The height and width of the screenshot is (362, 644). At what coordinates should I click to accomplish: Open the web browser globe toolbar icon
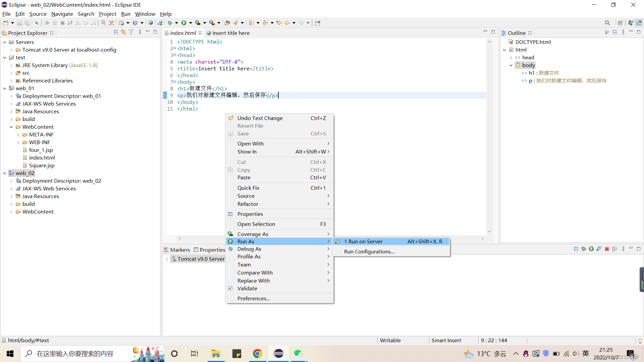click(151, 23)
